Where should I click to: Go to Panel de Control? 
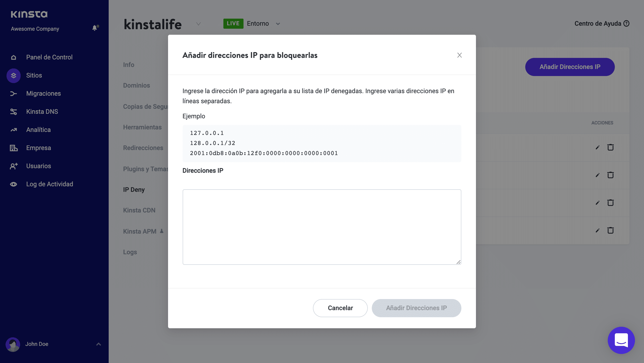click(x=49, y=57)
